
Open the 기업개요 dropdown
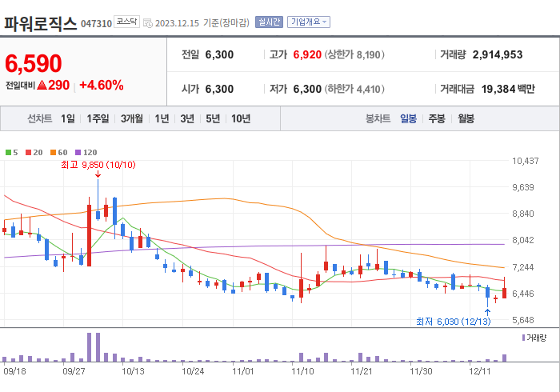tap(309, 22)
